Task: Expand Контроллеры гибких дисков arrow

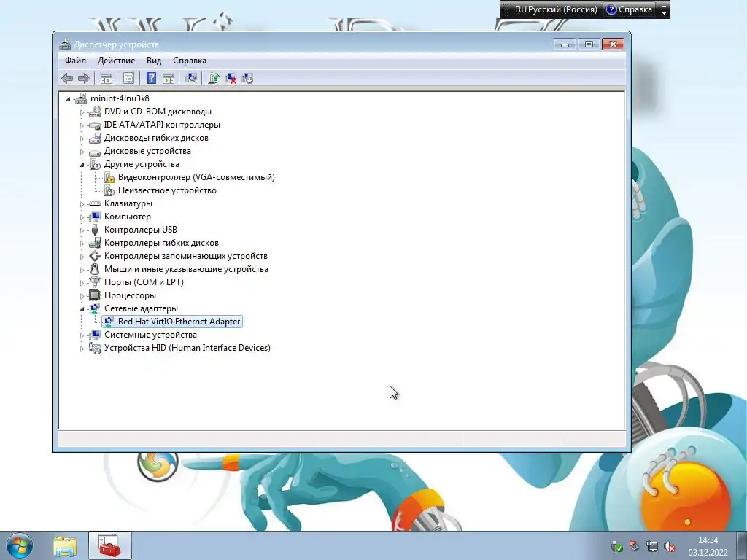Action: (82, 244)
